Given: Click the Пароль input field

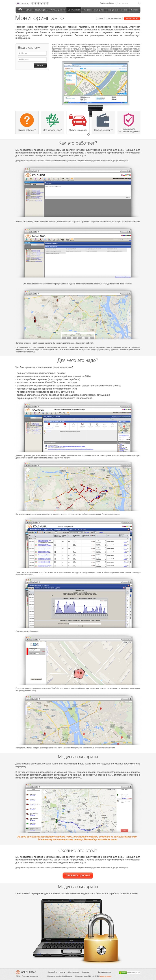Looking at the screenshot, I should (32, 59).
